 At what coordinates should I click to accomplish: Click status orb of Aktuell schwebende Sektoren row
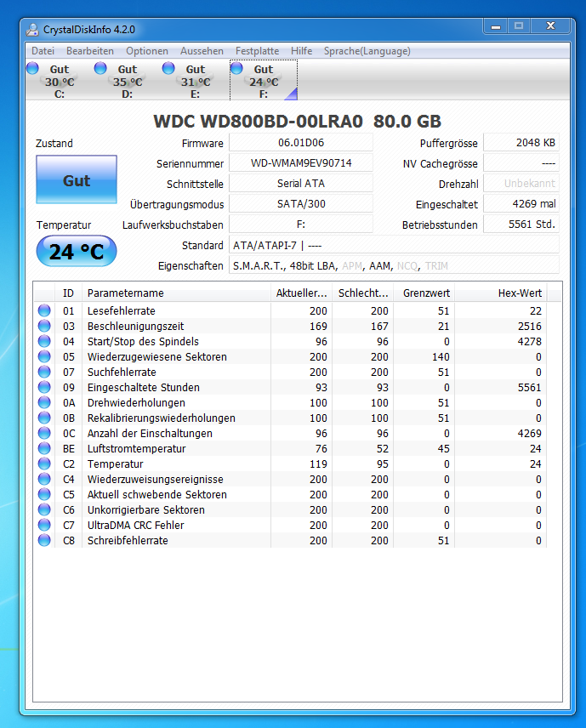(x=44, y=494)
